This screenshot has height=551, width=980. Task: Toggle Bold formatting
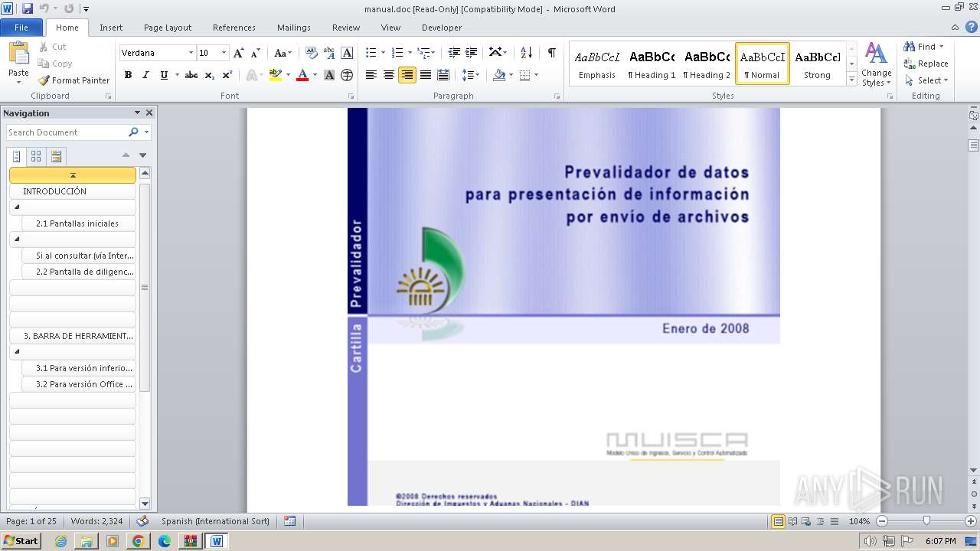(x=128, y=75)
